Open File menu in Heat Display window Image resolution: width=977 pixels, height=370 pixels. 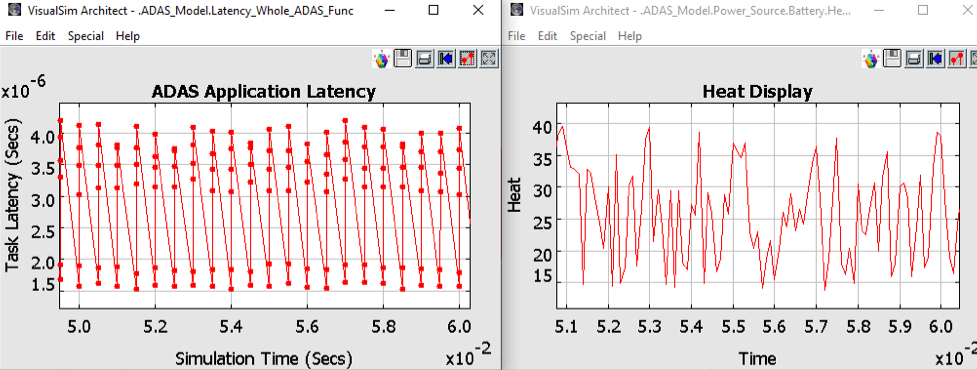pyautogui.click(x=517, y=36)
